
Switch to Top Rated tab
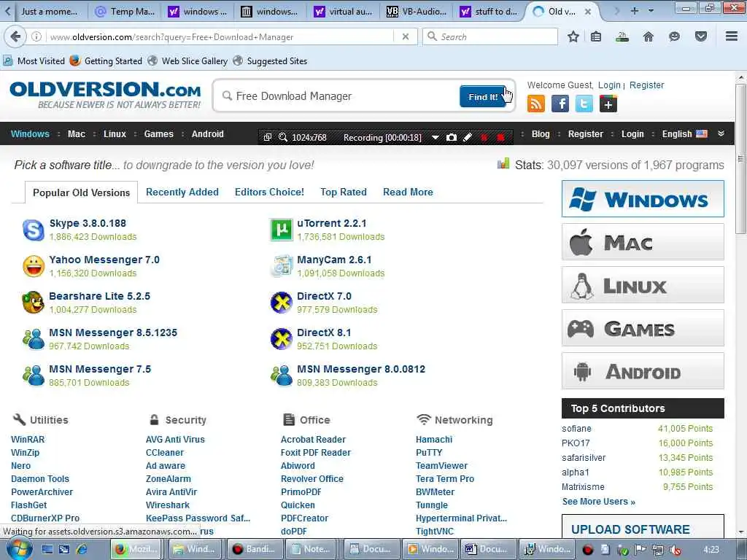click(344, 192)
